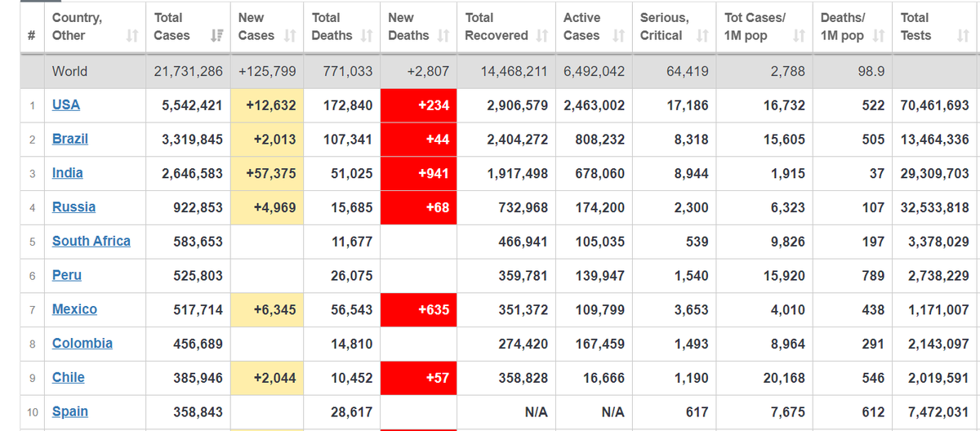Image resolution: width=980 pixels, height=431 pixels.
Task: Open the Mexico country link
Action: 74,309
